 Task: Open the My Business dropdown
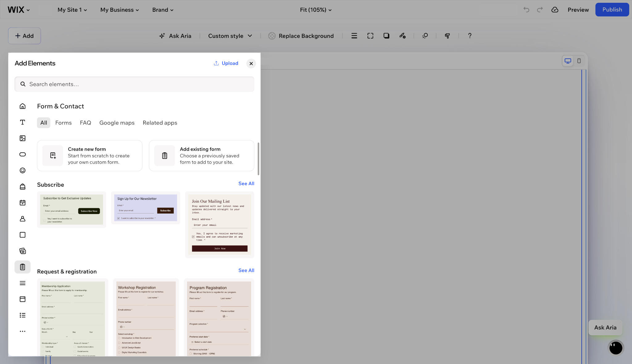click(x=119, y=10)
